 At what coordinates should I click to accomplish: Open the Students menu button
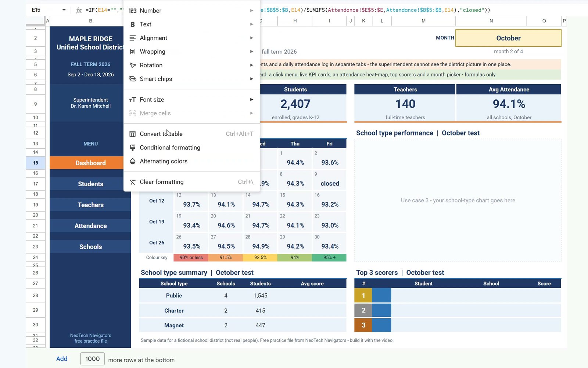coord(90,184)
